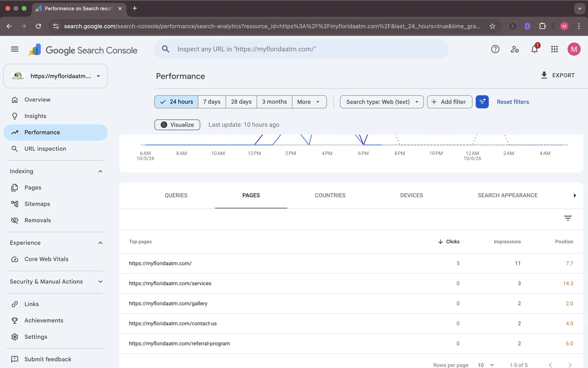Open the Google apps grid
The height and width of the screenshot is (368, 588).
555,49
